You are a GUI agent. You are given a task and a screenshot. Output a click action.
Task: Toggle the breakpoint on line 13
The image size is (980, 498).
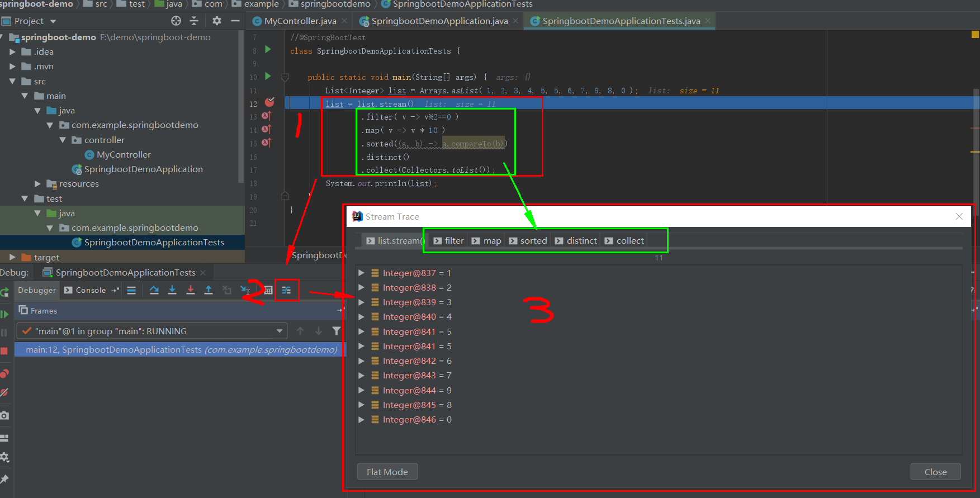(267, 116)
